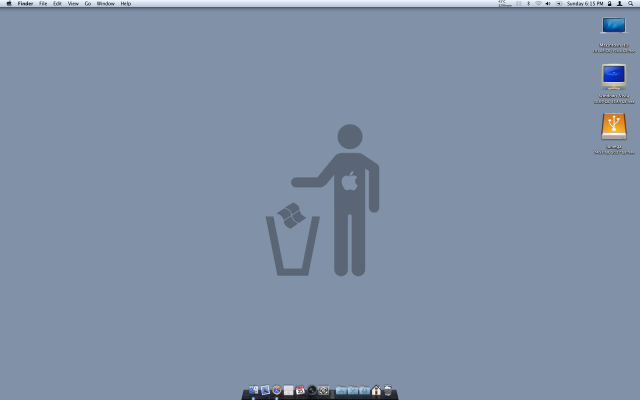
Task: Open the user account switching menu
Action: click(620, 3)
